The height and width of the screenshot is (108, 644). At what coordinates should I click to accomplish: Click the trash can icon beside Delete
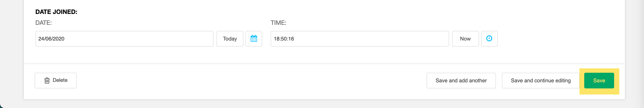point(47,81)
